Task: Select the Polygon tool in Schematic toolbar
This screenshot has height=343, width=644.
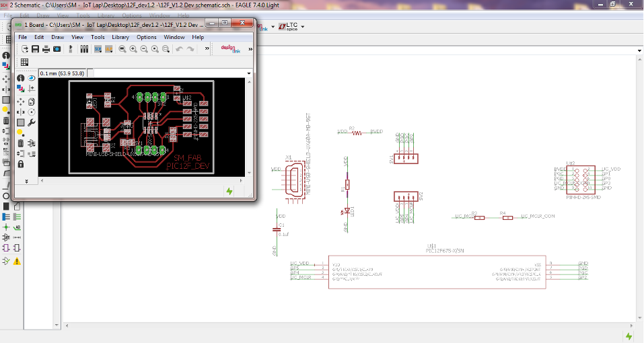Action: (x=17, y=206)
